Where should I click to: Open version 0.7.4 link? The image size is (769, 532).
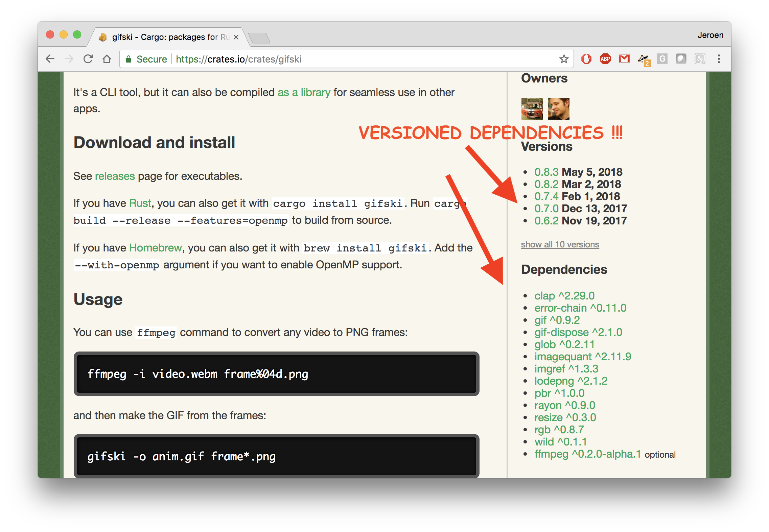point(546,196)
